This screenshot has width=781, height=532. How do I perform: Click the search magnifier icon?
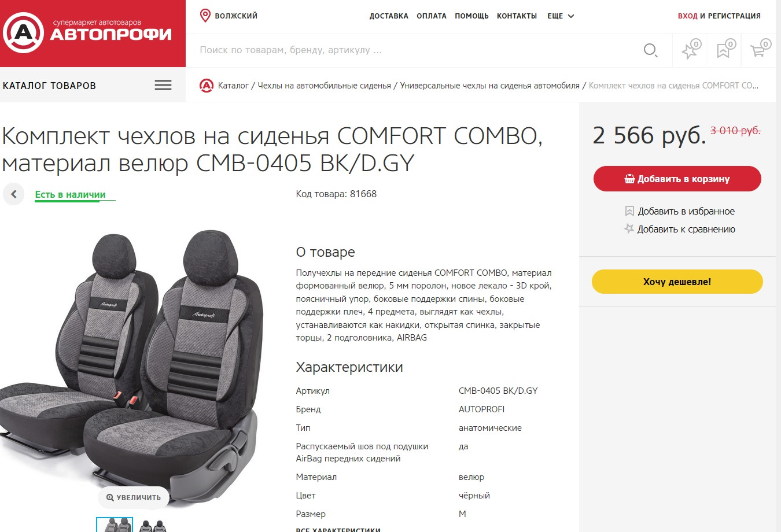click(x=650, y=50)
